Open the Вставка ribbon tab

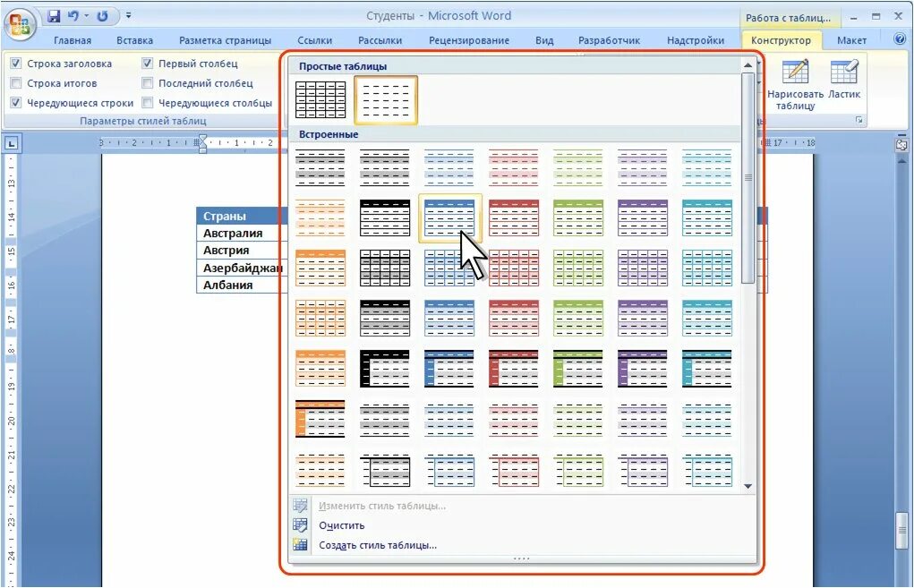[134, 40]
